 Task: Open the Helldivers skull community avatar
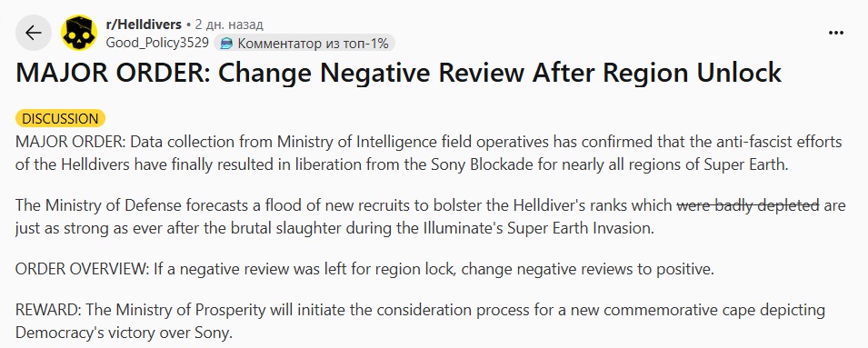pos(79,34)
